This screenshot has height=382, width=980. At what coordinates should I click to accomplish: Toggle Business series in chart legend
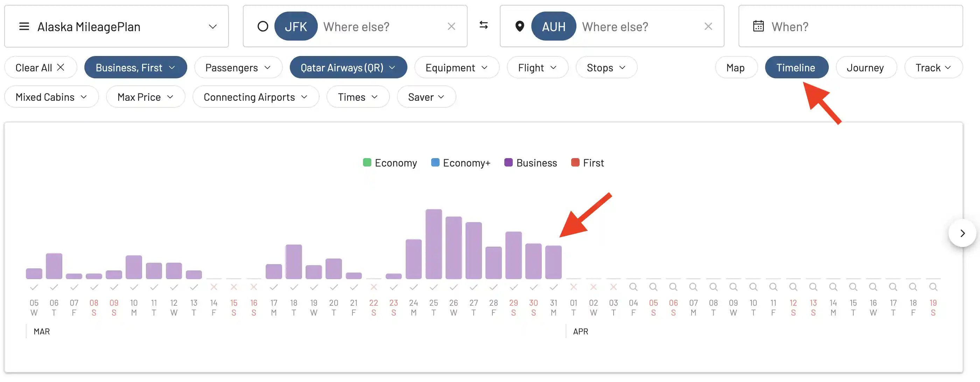coord(531,163)
